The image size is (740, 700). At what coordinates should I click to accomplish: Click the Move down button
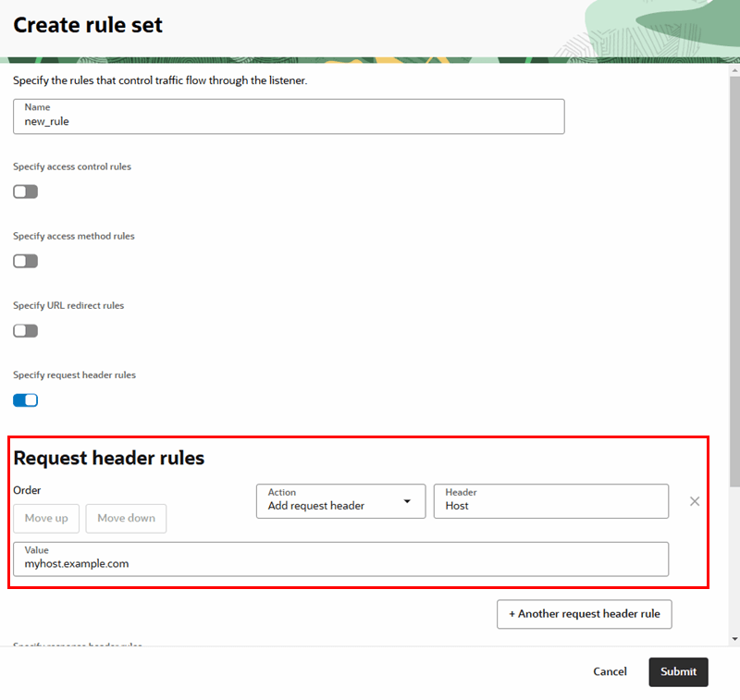tap(126, 518)
